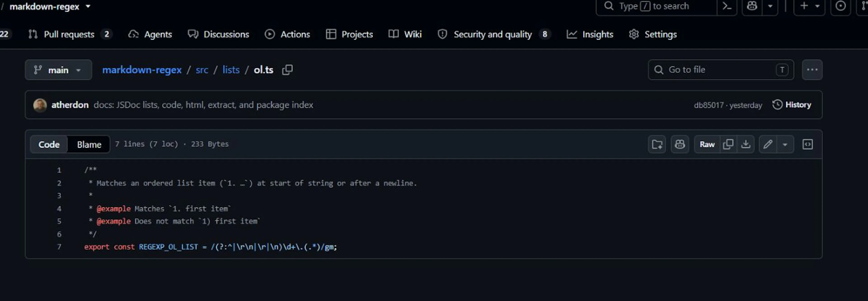Open Copilot chat icon in top header
This screenshot has height=301, width=868.
pyautogui.click(x=752, y=6)
